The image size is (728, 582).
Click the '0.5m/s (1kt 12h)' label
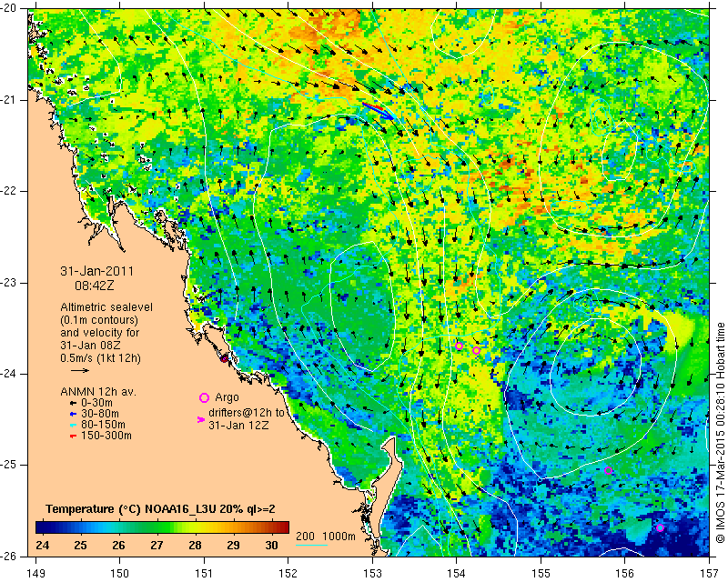click(100, 358)
